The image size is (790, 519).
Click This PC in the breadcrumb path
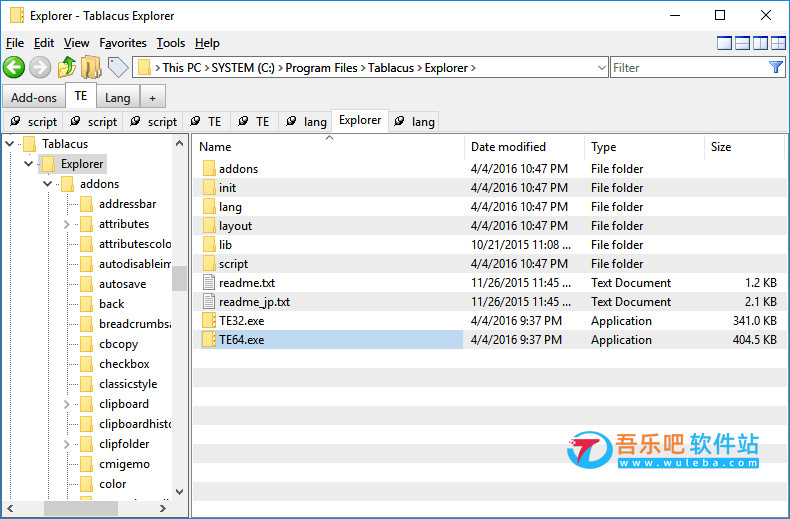point(181,68)
